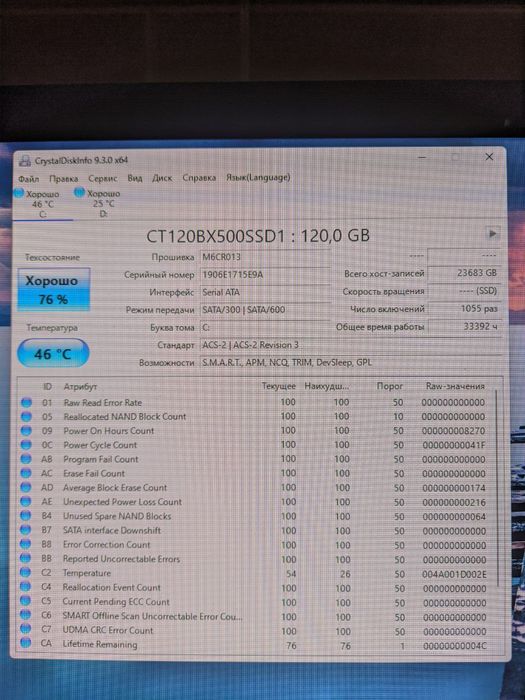
Task: Click the Raw-значения column header
Action: [x=455, y=386]
